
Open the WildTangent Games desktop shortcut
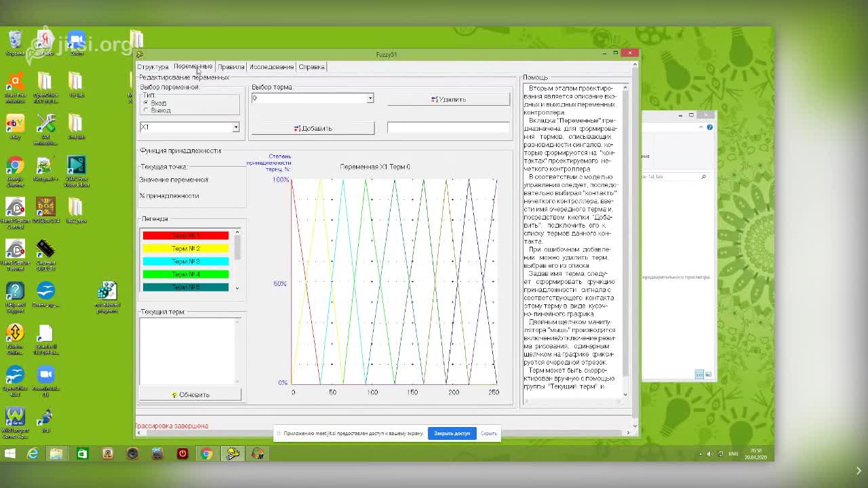15,423
